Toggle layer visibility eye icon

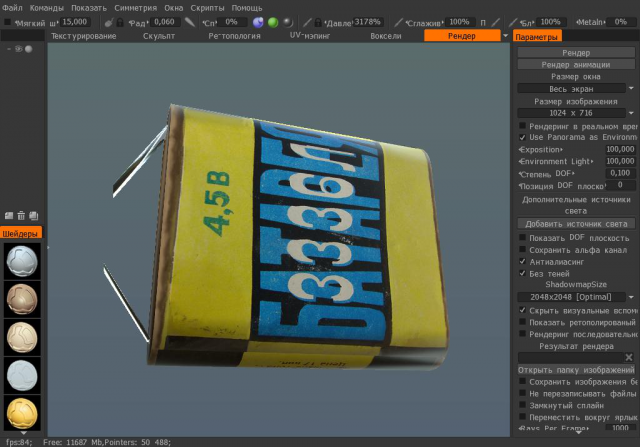coord(18,49)
